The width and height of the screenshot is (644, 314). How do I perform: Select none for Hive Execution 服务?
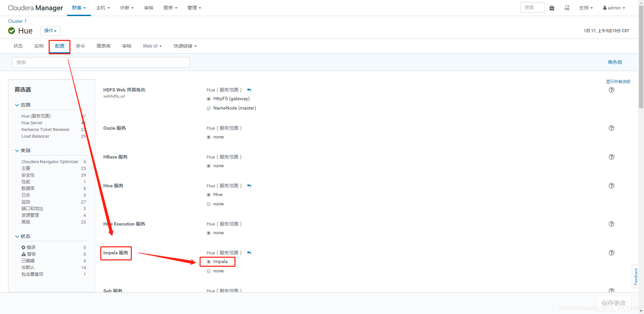tap(209, 233)
